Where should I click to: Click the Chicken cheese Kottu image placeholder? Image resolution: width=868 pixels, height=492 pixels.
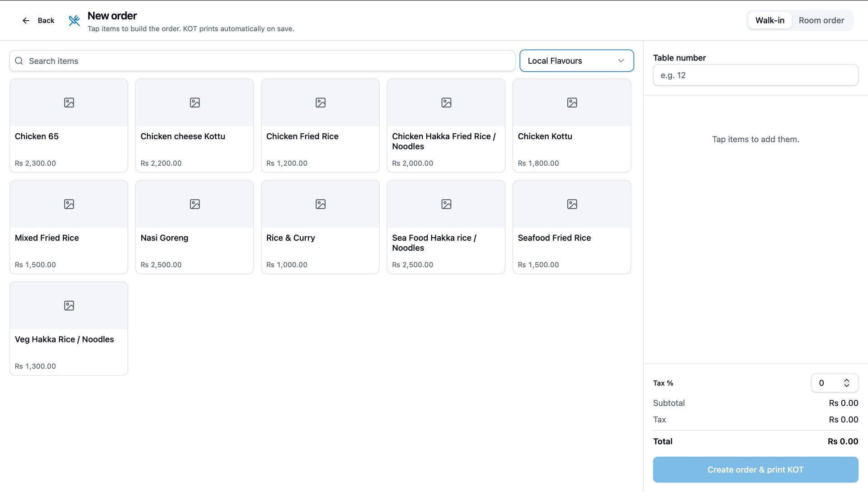[194, 103]
